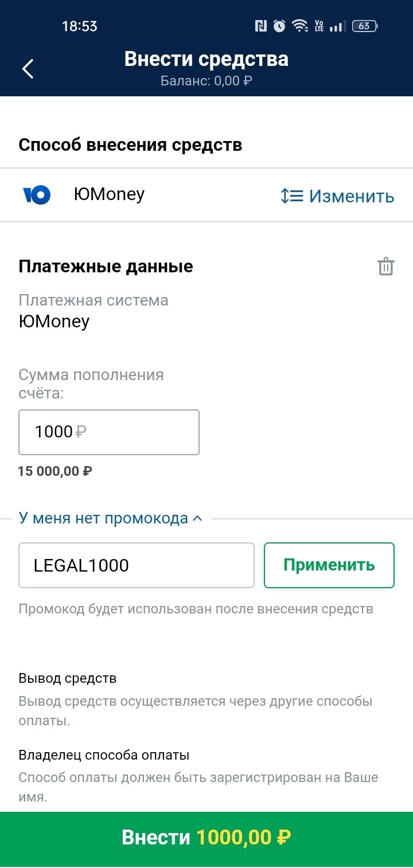Tap the sort arrows icon beside Изменить
The image size is (413, 868).
point(292,196)
